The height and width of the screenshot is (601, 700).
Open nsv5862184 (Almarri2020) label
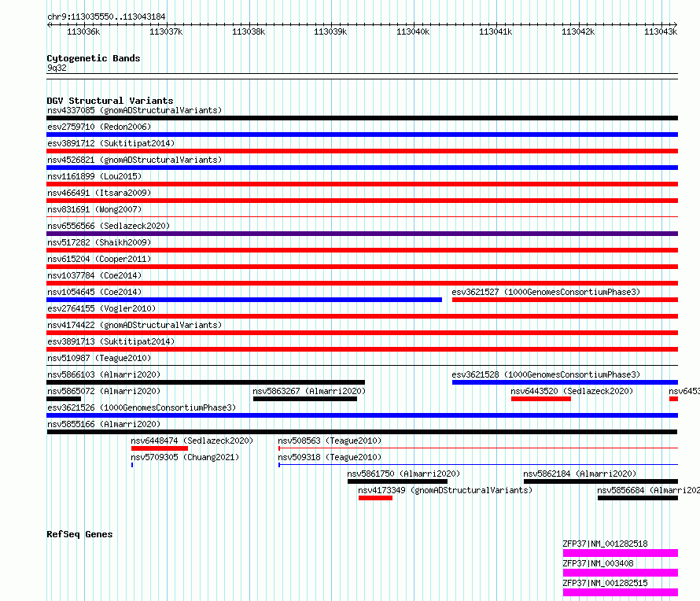580,474
